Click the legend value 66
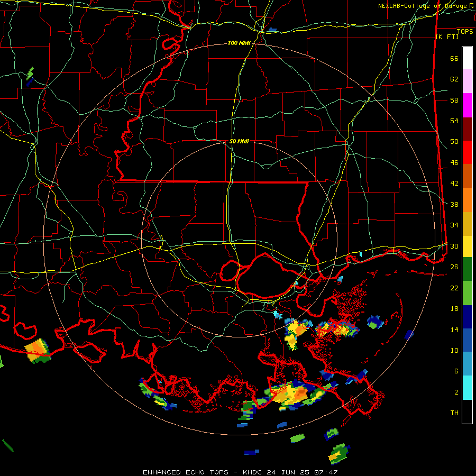This screenshot has width=476, height=476. [454, 59]
